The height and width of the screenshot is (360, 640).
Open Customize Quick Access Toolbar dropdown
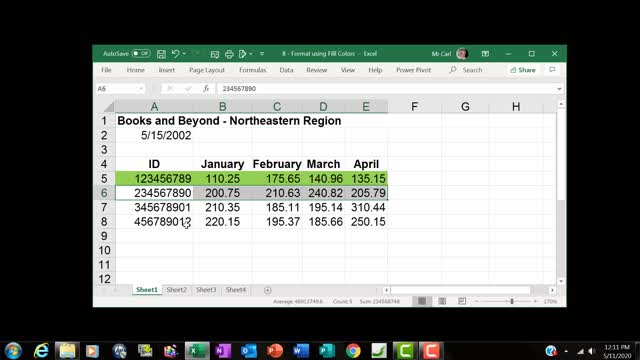click(262, 54)
